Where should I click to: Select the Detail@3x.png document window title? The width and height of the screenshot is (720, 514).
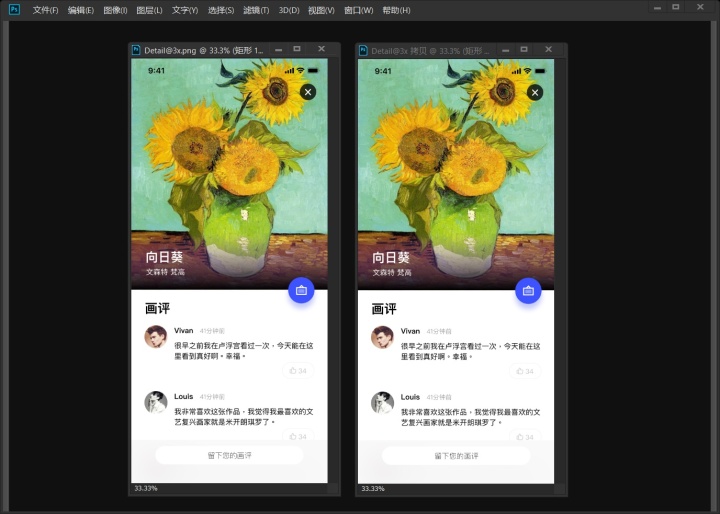203,50
